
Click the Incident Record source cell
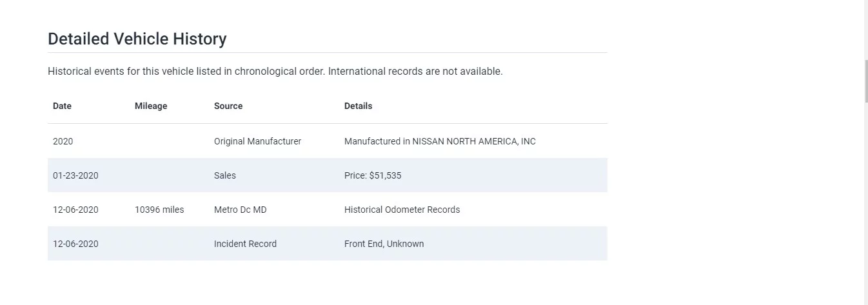(x=245, y=244)
